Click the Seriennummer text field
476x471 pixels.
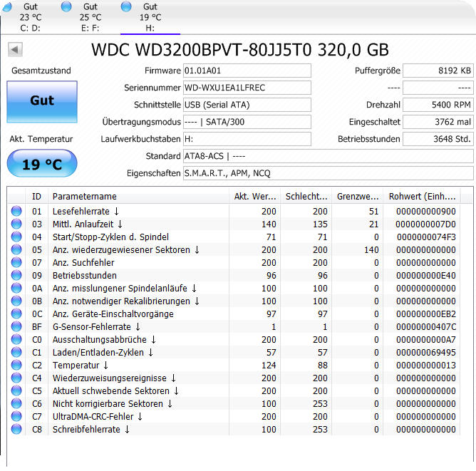pos(247,88)
